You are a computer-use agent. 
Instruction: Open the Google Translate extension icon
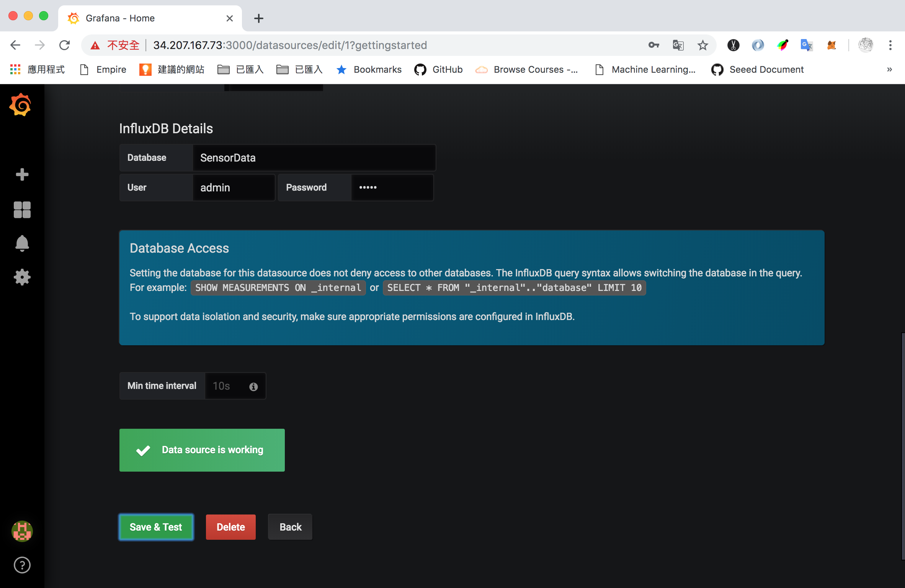point(807,45)
